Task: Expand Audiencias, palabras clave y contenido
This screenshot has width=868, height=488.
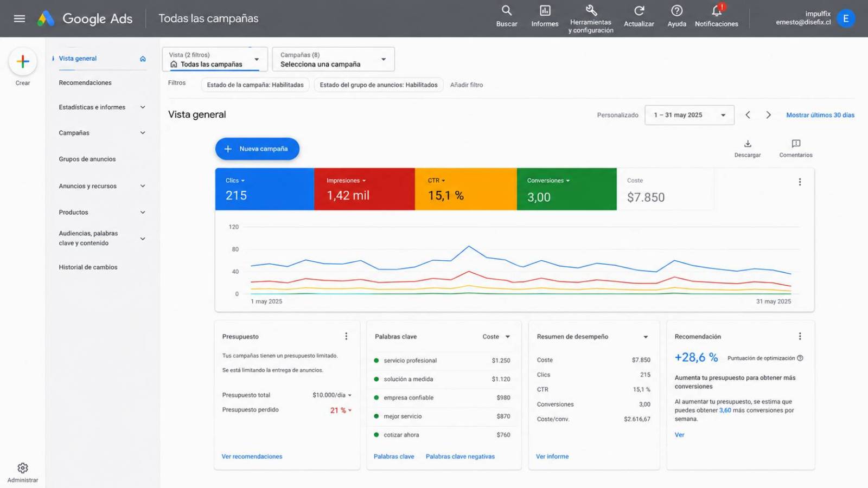Action: tap(143, 239)
